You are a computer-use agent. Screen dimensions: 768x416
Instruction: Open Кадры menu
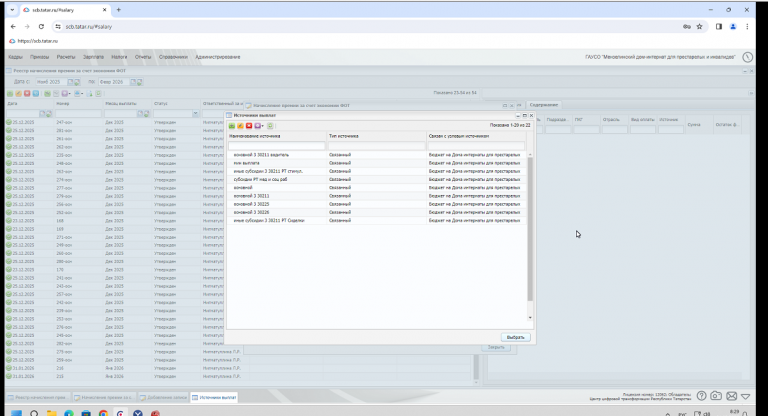point(15,57)
